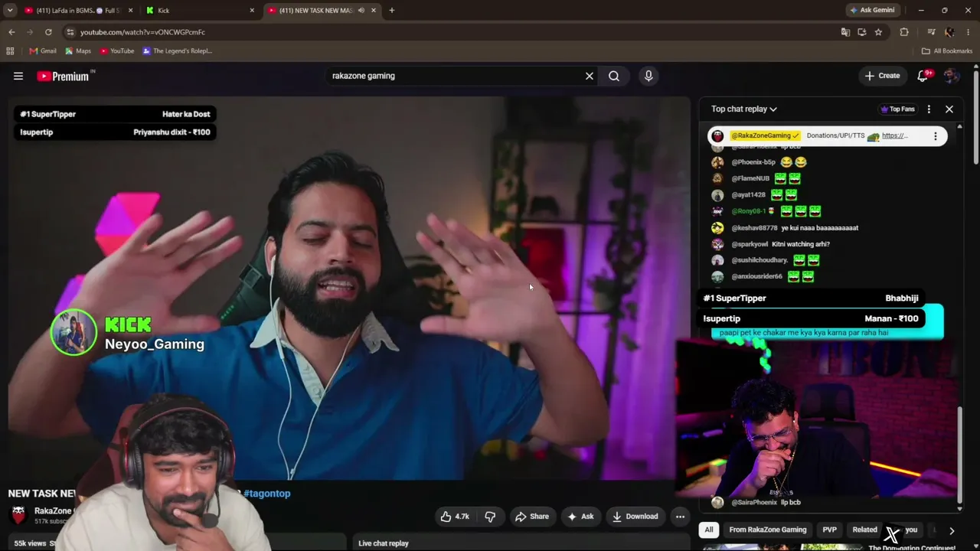Clear the rakazone gaming search text
Viewport: 980px width, 551px height.
tap(590, 76)
